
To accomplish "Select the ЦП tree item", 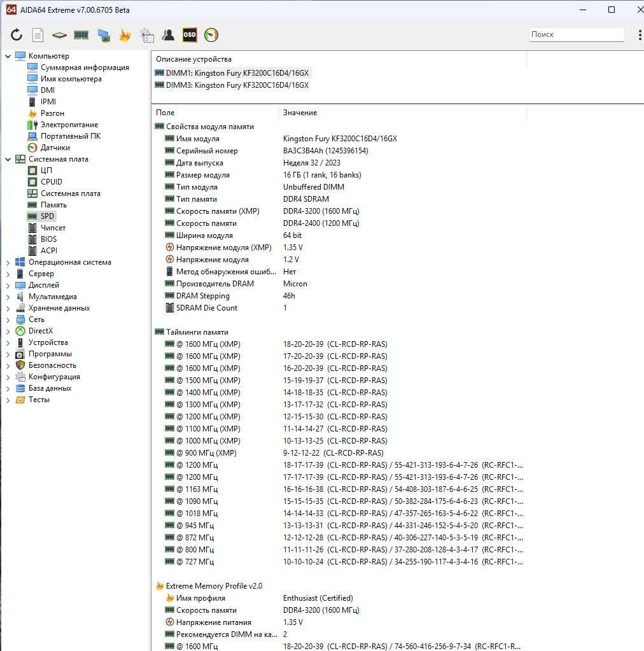I will click(x=46, y=171).
